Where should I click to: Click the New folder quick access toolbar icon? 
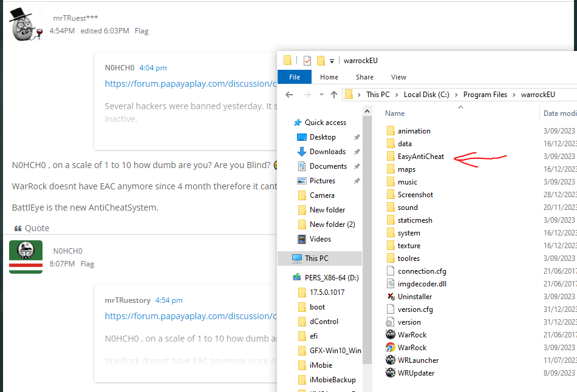click(321, 60)
